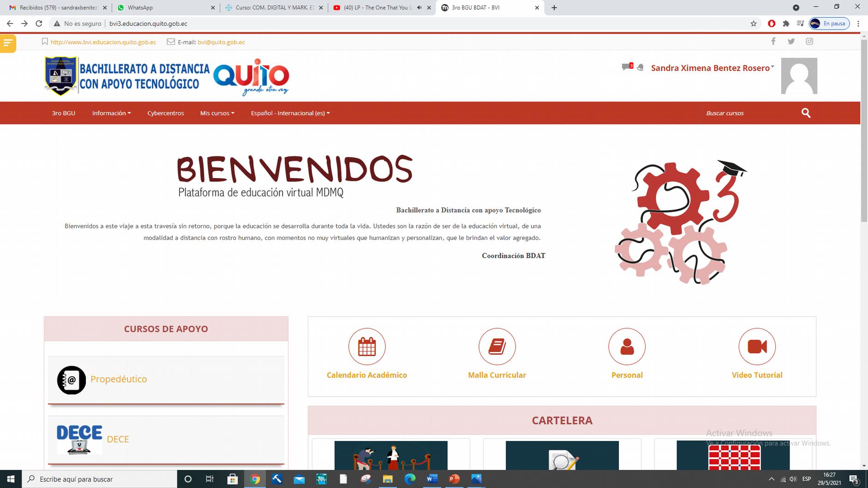Viewport: 868px width, 488px height.
Task: Open Microsoft Word from the taskbar
Action: tap(432, 479)
